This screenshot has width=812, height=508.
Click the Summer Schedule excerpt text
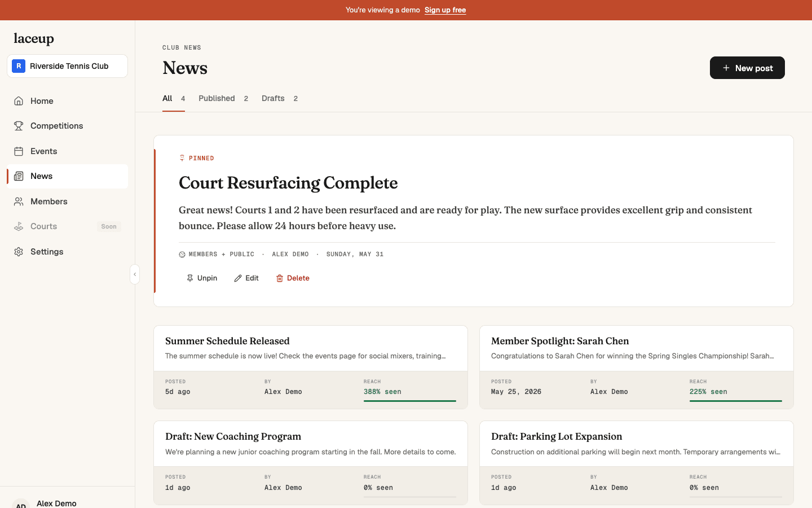pos(306,356)
